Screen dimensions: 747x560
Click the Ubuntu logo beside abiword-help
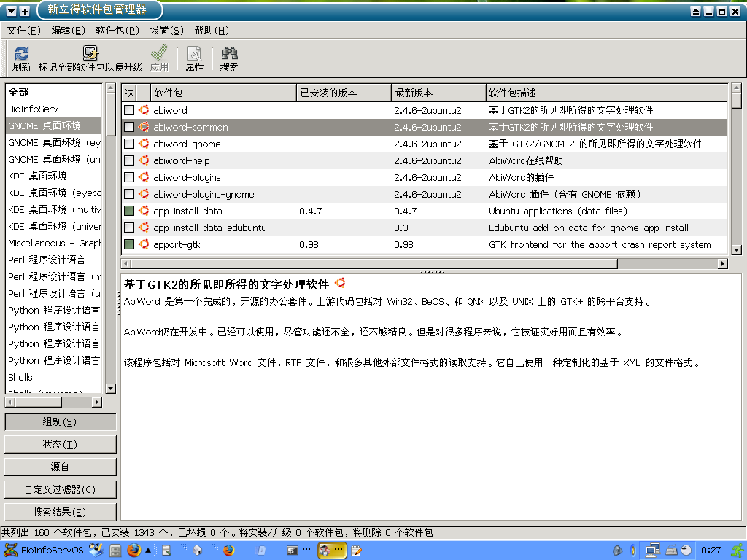(144, 160)
